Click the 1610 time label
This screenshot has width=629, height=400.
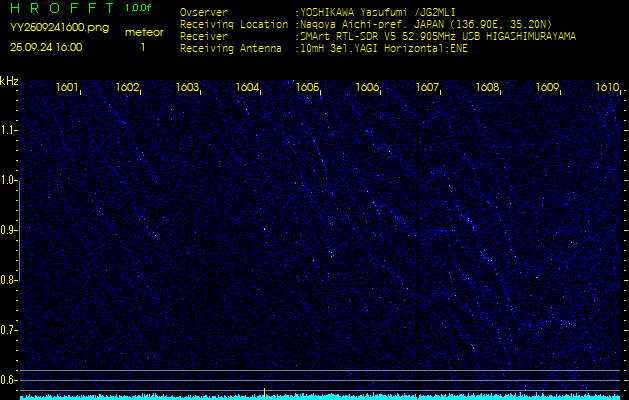pyautogui.click(x=607, y=87)
